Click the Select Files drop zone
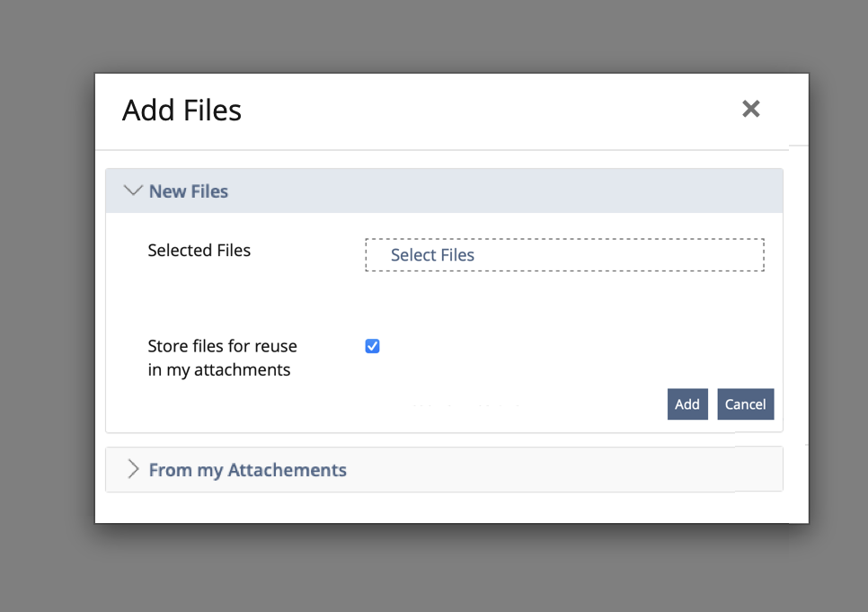The image size is (868, 612). (564, 255)
